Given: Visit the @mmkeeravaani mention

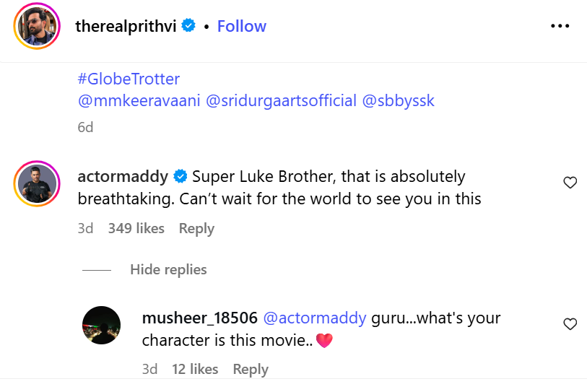Looking at the screenshot, I should coord(139,100).
